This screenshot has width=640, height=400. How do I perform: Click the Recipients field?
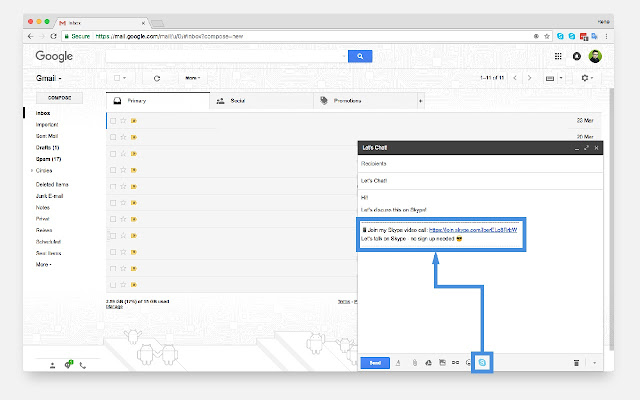coord(480,164)
